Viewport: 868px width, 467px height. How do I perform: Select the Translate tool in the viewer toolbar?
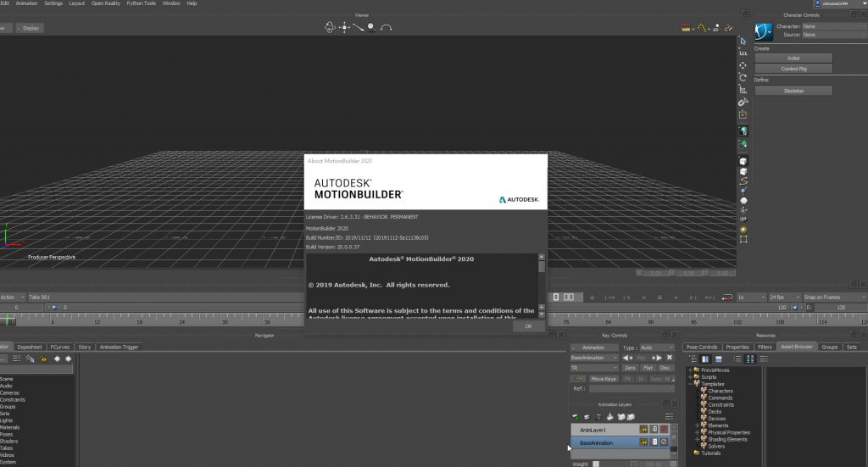tap(743, 65)
